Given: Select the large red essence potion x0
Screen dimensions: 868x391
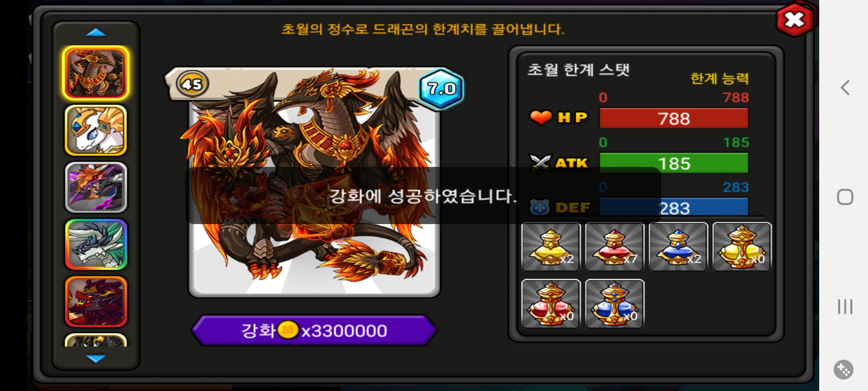Looking at the screenshot, I should tap(551, 304).
